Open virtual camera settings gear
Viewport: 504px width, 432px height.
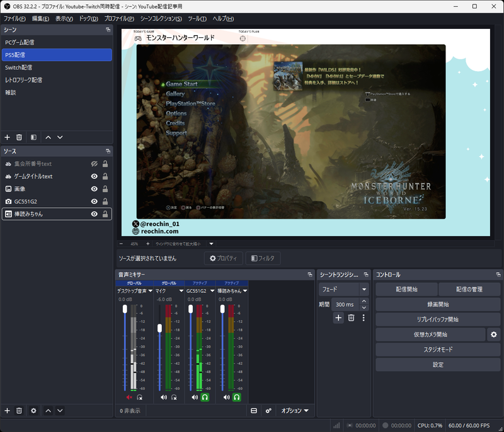(494, 334)
